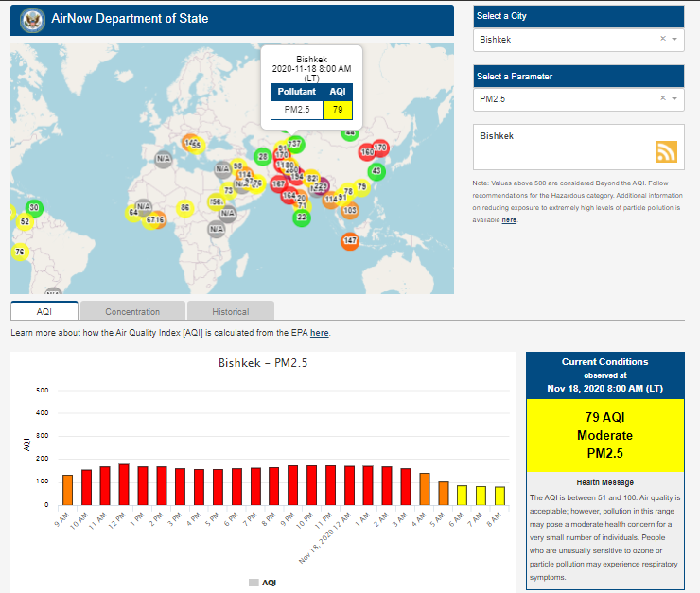Click the green 30 map marker
Viewport: 700px width, 593px height.
coord(35,207)
